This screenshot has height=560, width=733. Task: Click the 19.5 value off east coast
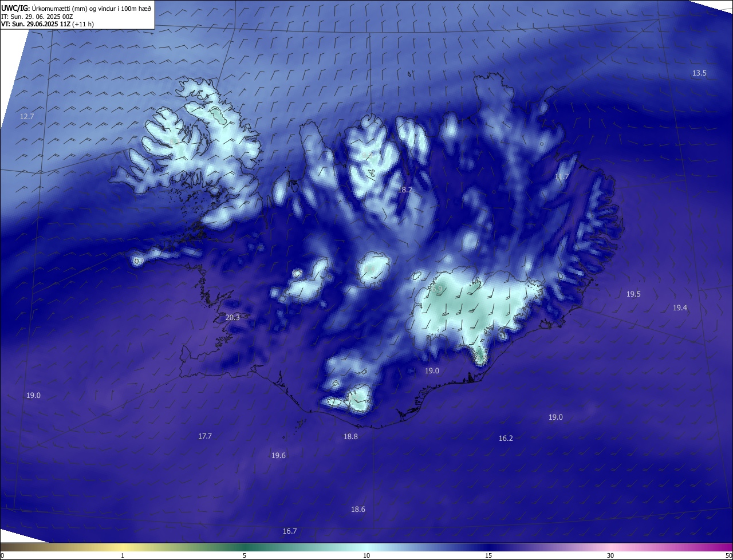pos(633,294)
